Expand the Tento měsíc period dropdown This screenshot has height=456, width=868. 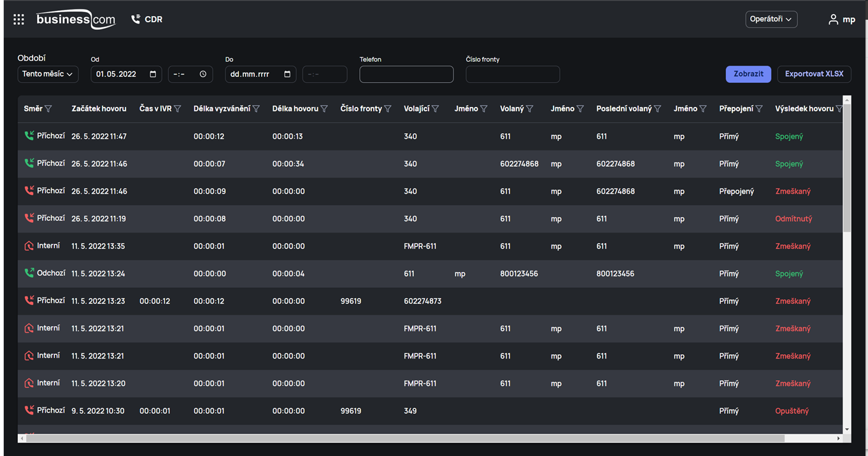click(x=48, y=75)
